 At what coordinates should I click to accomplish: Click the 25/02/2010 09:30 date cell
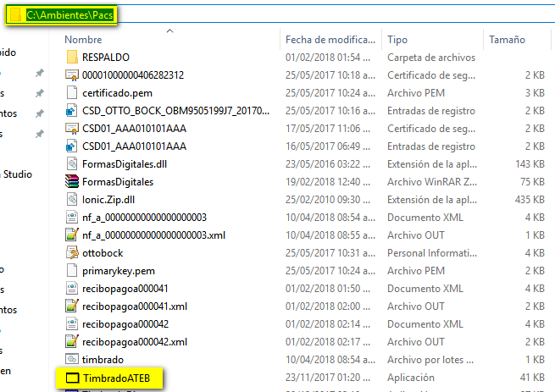tap(328, 200)
